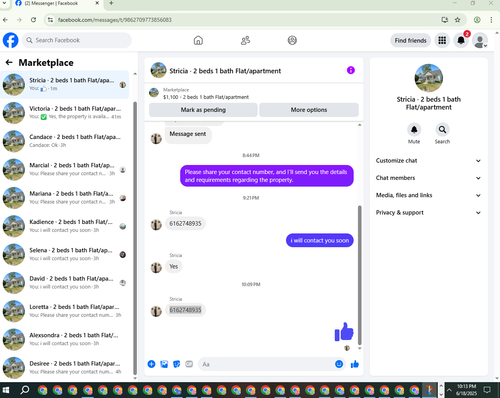Open the Mariana conversation in the list
Image resolution: width=500 pixels, height=398 pixels.
(x=65, y=198)
